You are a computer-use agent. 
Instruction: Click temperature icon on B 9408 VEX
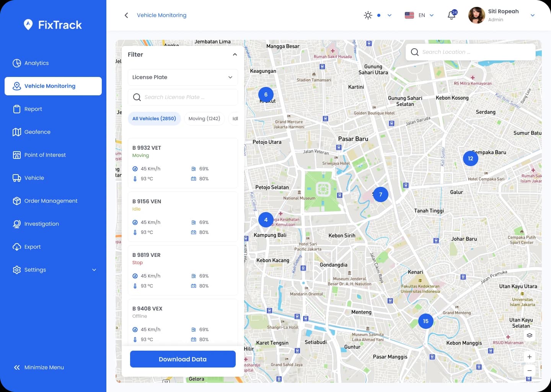(x=135, y=340)
